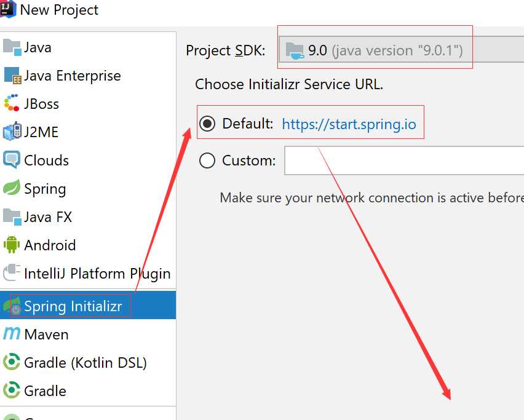Click the Clouds speech bubble icon
The height and width of the screenshot is (420, 524).
point(12,160)
